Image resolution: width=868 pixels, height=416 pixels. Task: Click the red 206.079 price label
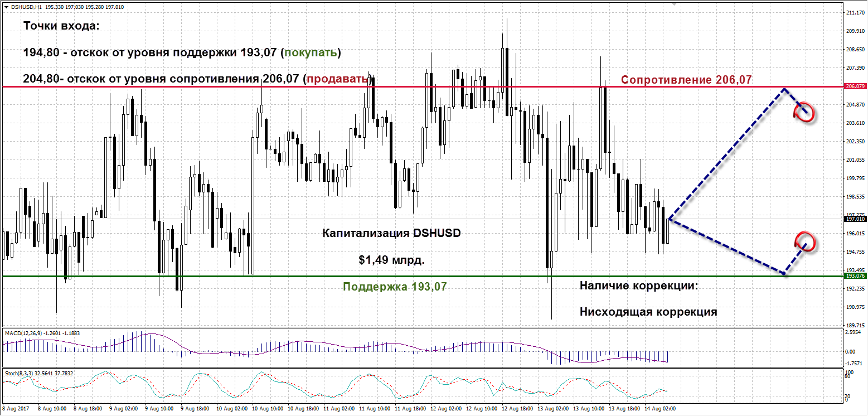coord(855,86)
